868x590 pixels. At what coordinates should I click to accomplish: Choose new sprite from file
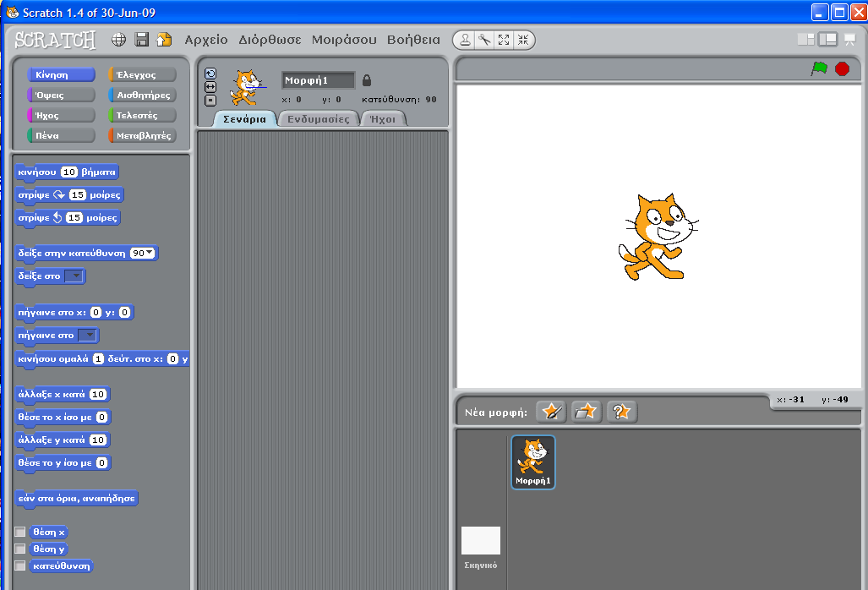pyautogui.click(x=587, y=412)
